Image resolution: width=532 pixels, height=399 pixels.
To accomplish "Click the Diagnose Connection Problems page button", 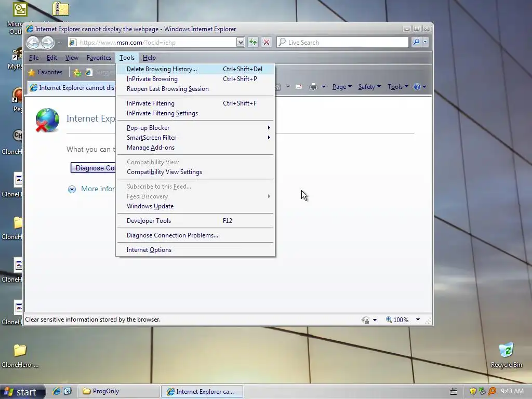I will (94, 168).
